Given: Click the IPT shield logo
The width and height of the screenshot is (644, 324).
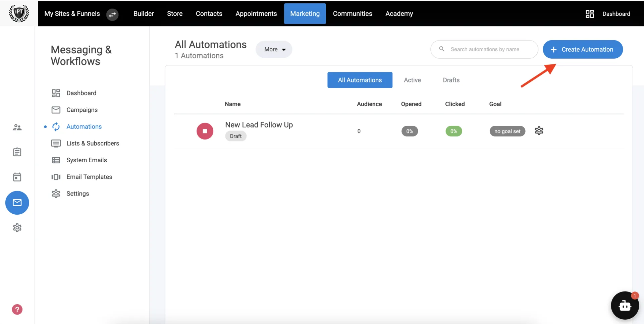Looking at the screenshot, I should click(x=19, y=13).
